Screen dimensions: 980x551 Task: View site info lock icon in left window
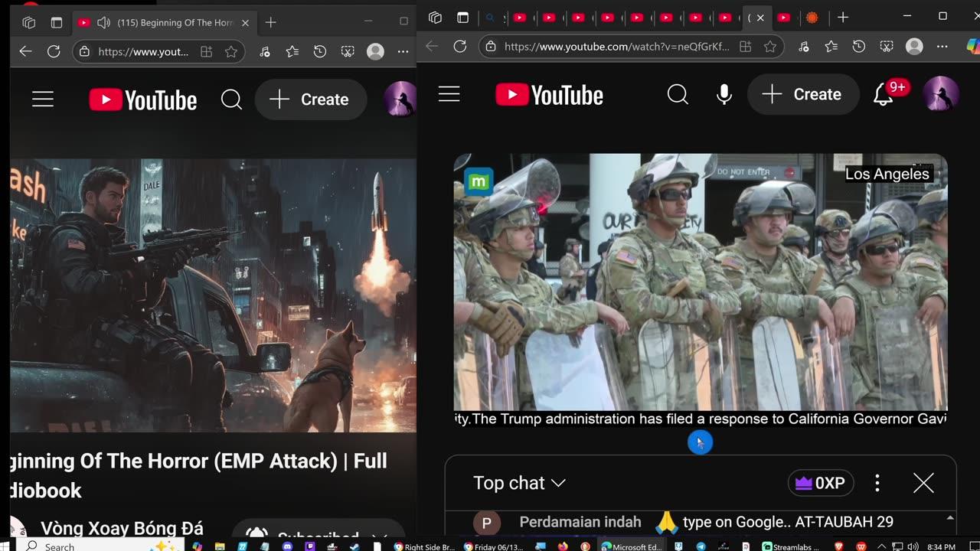click(86, 52)
